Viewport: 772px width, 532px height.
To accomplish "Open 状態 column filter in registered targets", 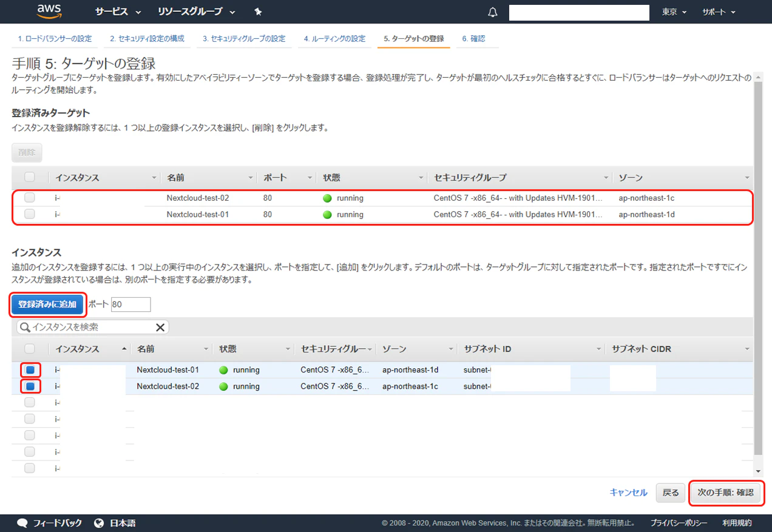I will click(x=421, y=178).
